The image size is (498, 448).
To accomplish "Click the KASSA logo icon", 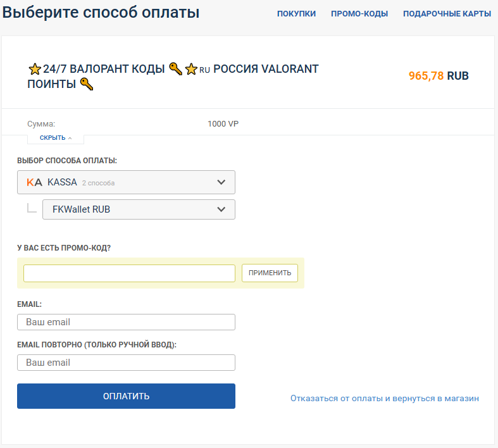I will [34, 182].
